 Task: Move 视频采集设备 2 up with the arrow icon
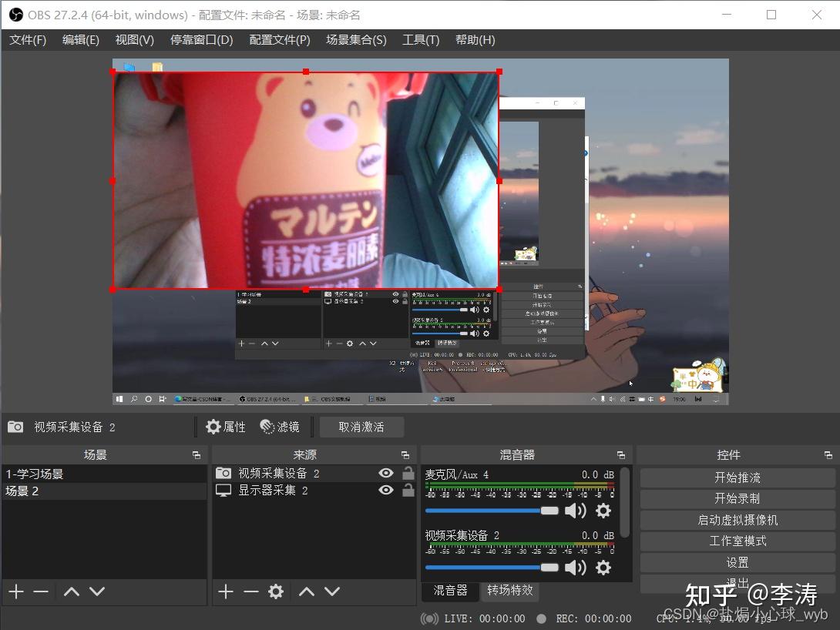click(x=306, y=591)
